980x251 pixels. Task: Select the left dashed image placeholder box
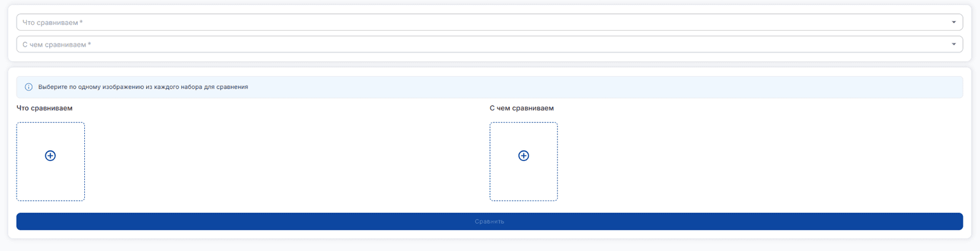(x=50, y=162)
